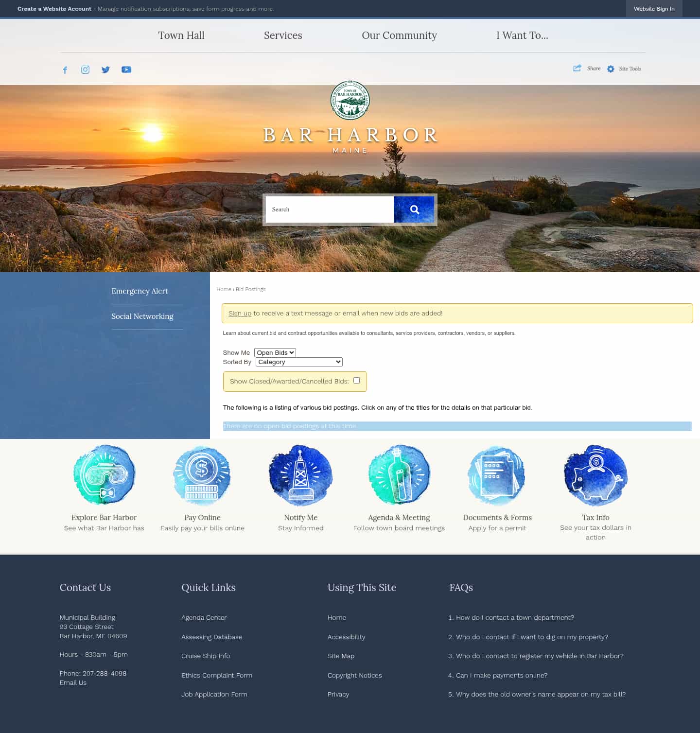Screen dimensions: 700x733
Task: Open the Facebook social icon
Action: [x=65, y=70]
